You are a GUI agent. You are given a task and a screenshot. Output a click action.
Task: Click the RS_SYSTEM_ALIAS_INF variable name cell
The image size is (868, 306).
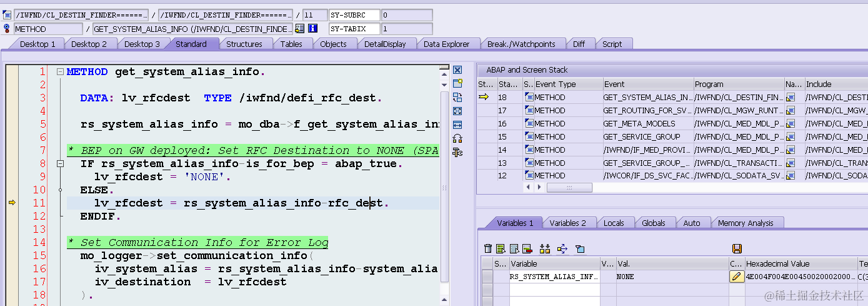554,276
